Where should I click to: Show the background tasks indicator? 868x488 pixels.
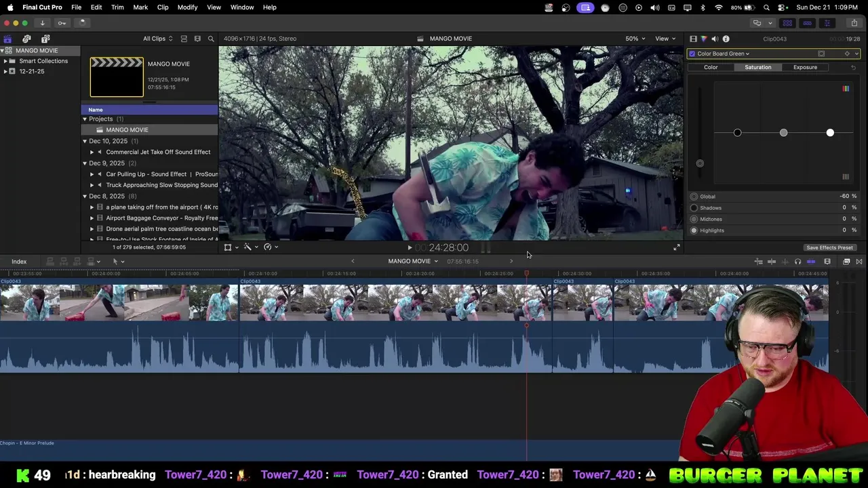(x=81, y=23)
